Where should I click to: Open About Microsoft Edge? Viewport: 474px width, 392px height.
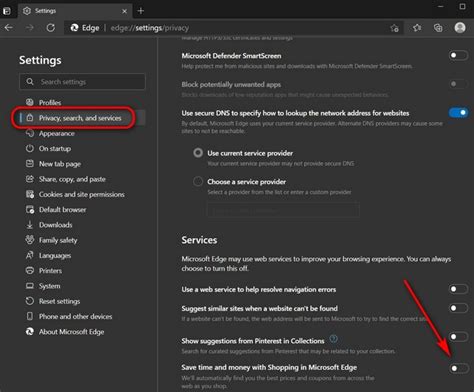(x=72, y=332)
